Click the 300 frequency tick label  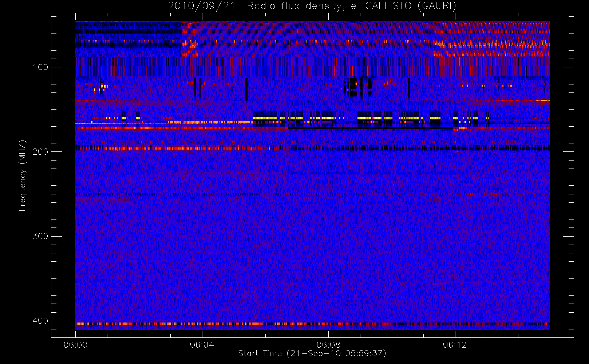pos(40,236)
